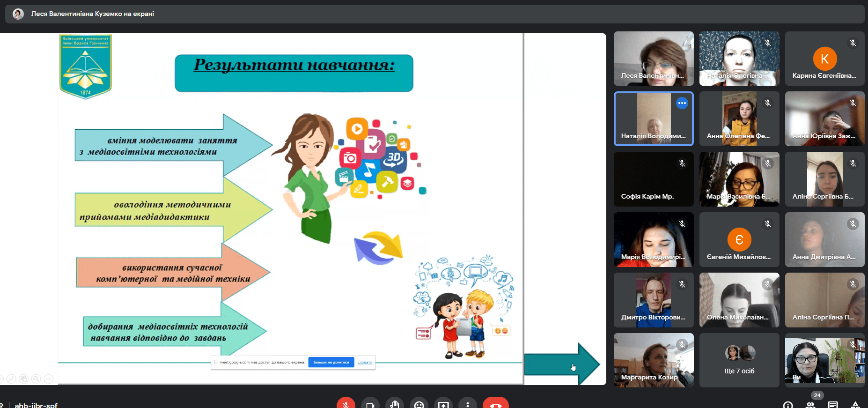The width and height of the screenshot is (868, 408).
Task: Click the slideshow zoom magnifier icon
Action: click(36, 378)
